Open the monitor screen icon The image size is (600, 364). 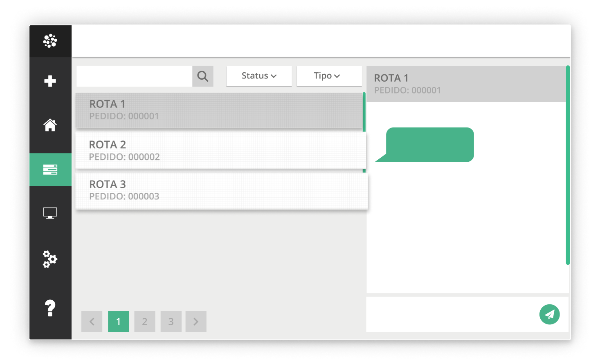click(50, 213)
